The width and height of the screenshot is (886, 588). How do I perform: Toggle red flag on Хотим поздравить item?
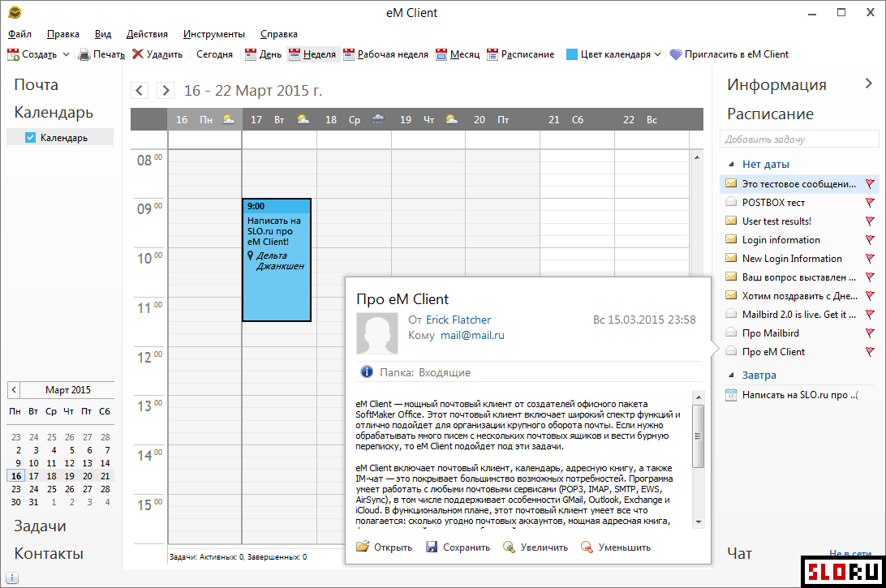870,295
